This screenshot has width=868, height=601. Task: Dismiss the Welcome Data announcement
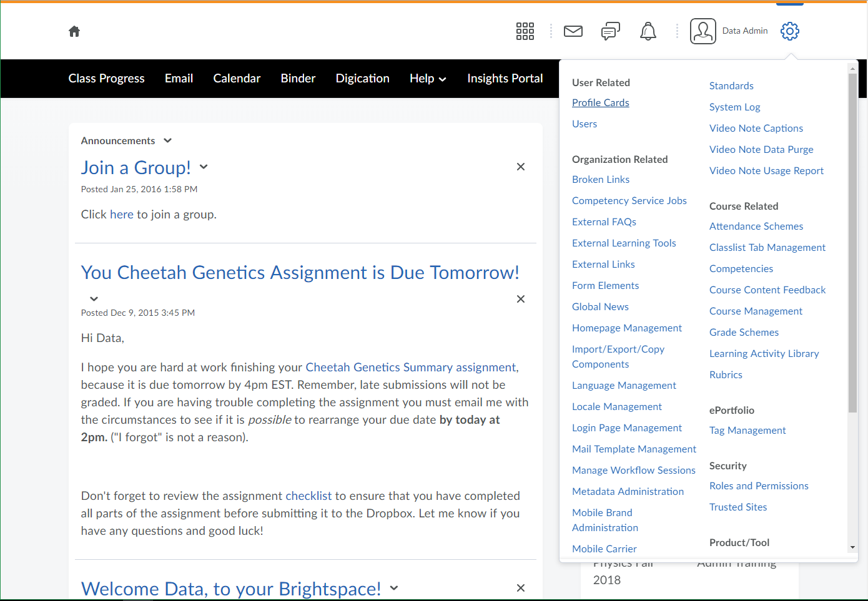[x=520, y=588]
